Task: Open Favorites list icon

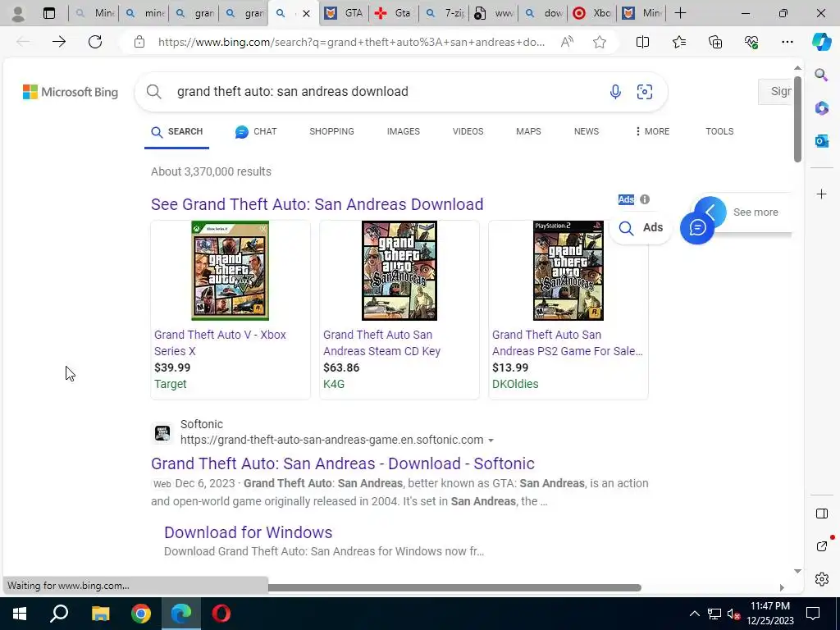Action: (678, 42)
